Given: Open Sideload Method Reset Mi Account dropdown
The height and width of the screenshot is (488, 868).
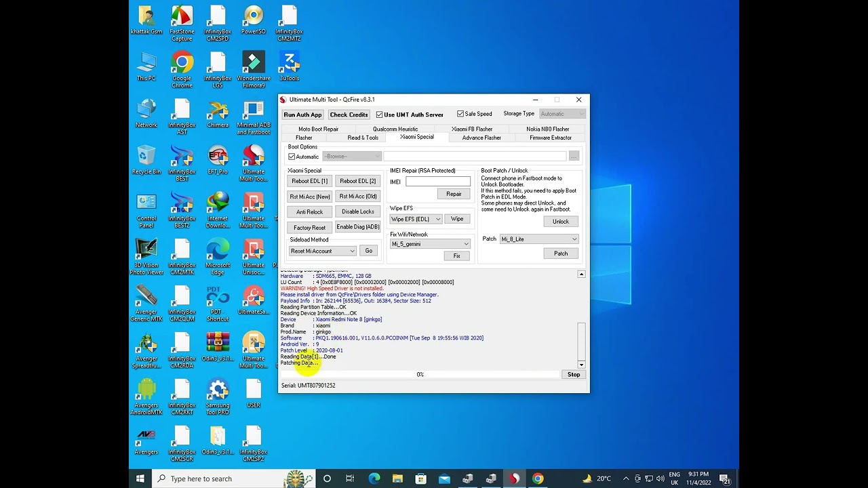Looking at the screenshot, I should (322, 251).
